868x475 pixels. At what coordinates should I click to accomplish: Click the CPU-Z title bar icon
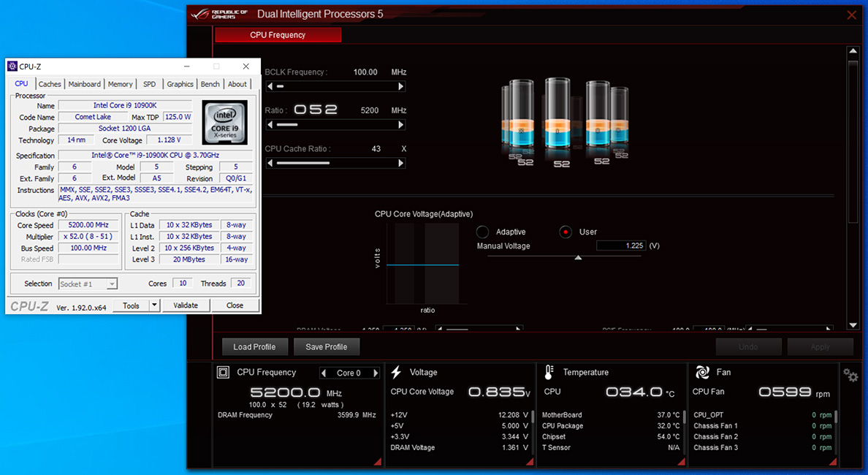tap(12, 66)
